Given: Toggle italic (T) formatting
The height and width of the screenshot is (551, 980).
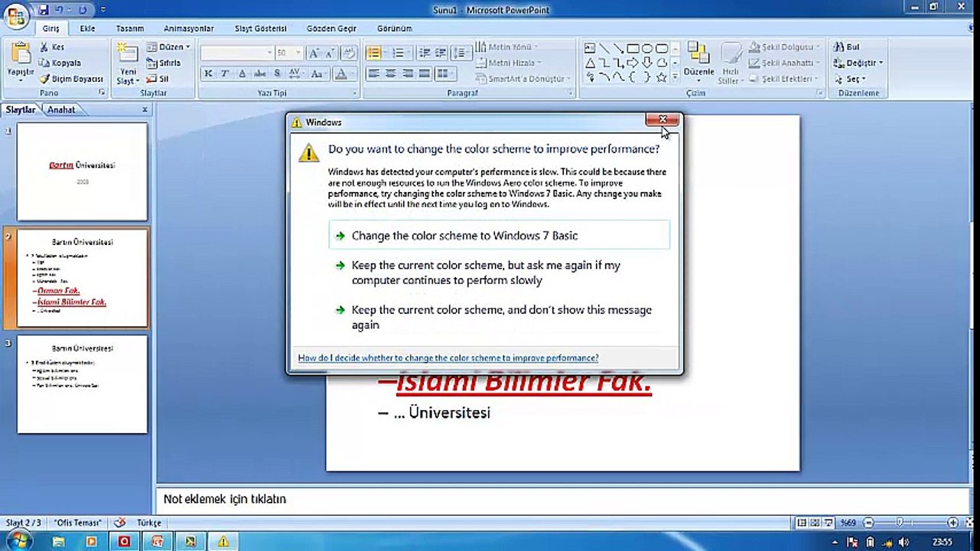Looking at the screenshot, I should tap(225, 73).
